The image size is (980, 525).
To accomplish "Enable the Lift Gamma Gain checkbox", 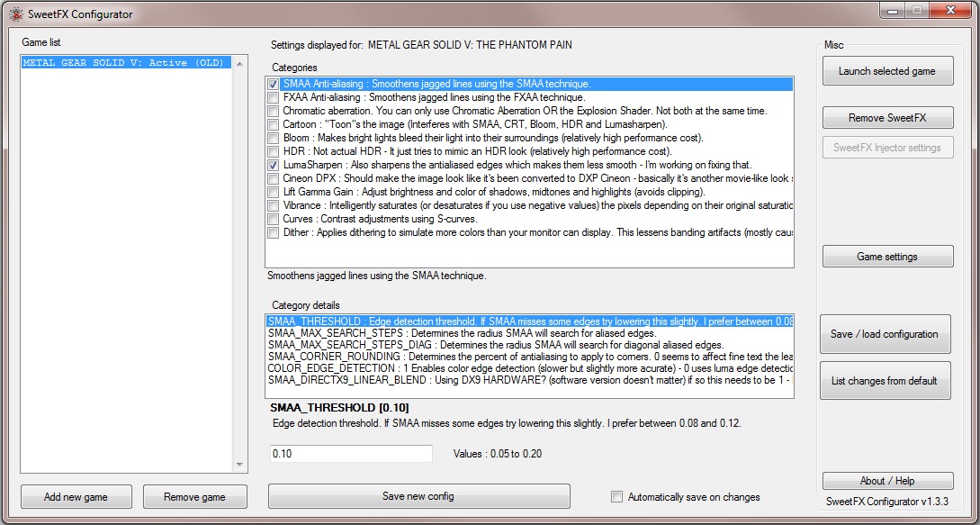I will 274,192.
